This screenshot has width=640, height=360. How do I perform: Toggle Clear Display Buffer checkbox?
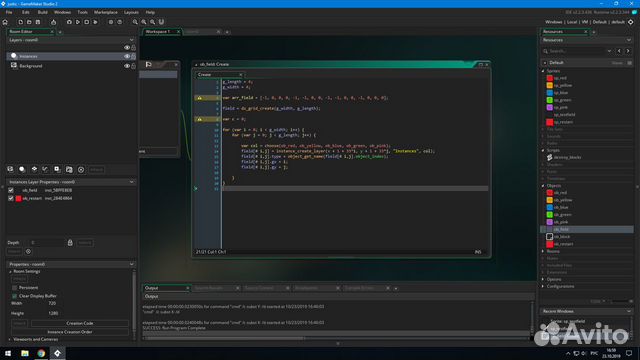15,296
